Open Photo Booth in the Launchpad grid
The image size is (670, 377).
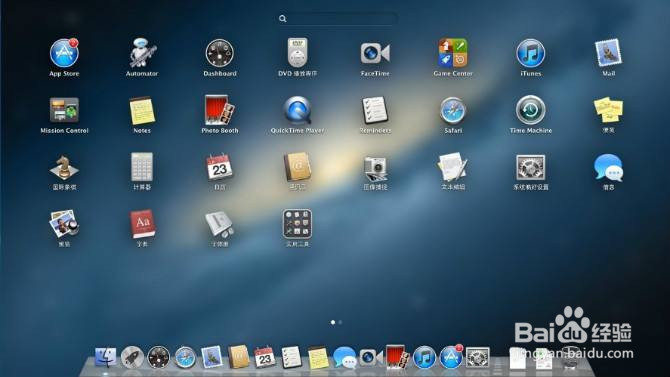pos(220,110)
